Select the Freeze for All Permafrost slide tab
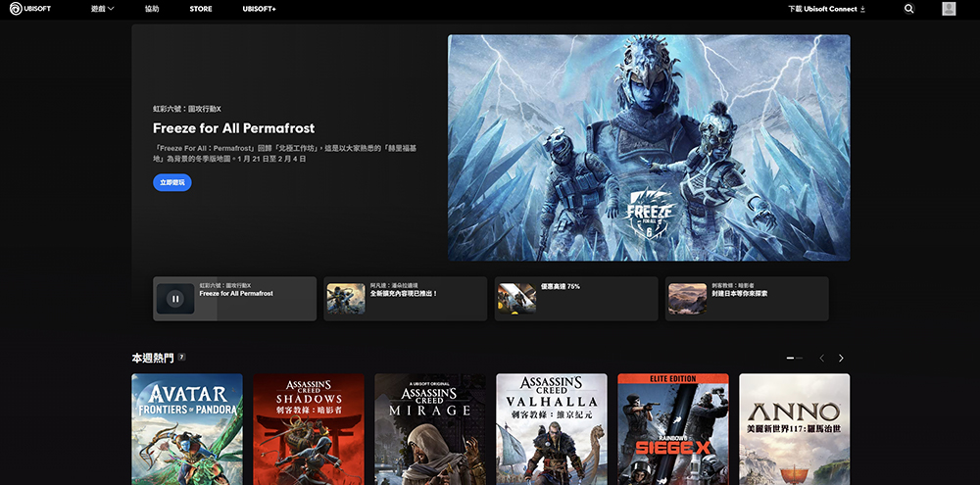The width and height of the screenshot is (980, 485). (234, 299)
